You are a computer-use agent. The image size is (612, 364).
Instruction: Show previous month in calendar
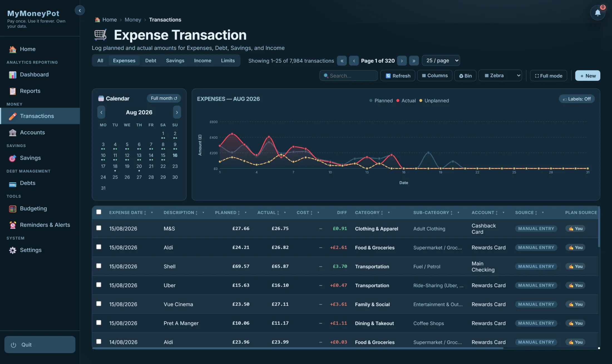click(x=101, y=112)
